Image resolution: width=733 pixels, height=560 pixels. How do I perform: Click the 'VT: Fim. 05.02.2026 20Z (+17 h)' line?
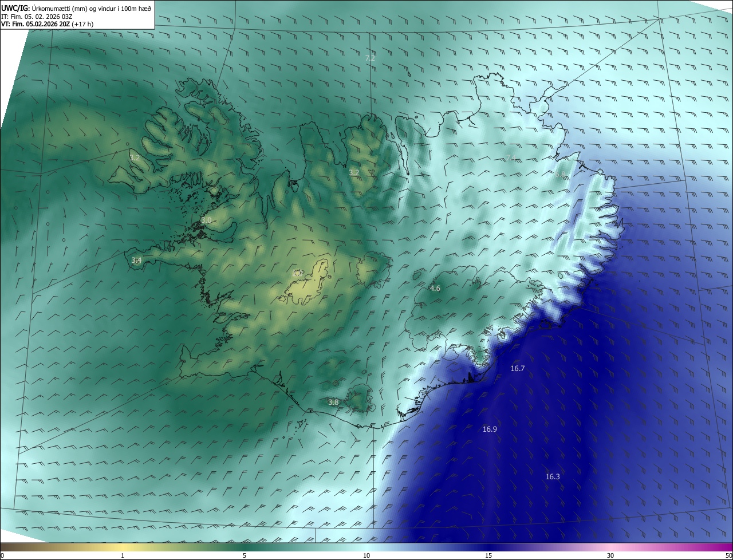(x=48, y=25)
